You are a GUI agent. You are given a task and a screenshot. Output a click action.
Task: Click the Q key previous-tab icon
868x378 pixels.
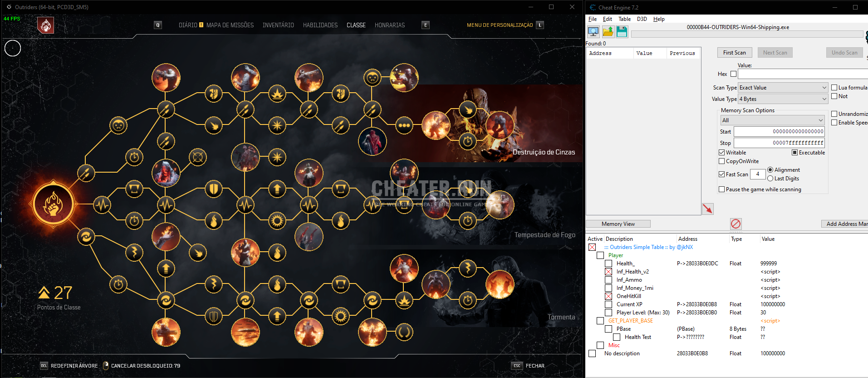158,25
